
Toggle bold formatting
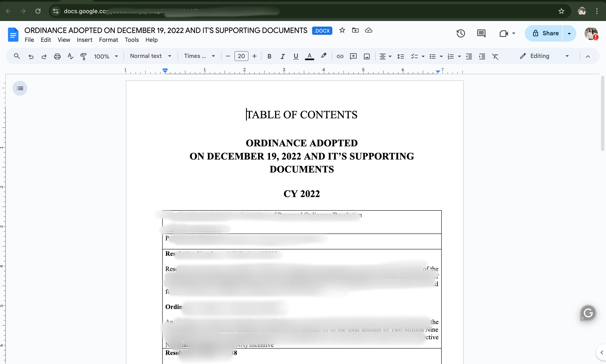click(269, 56)
